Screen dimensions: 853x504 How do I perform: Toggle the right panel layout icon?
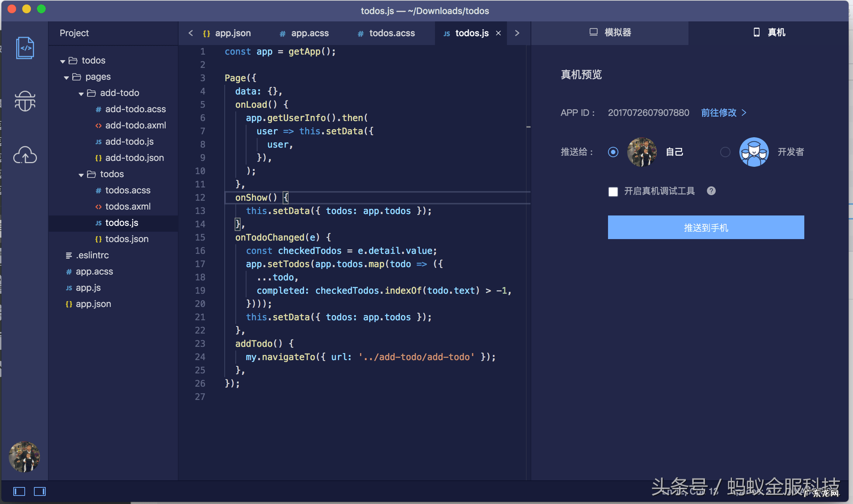coord(40,491)
